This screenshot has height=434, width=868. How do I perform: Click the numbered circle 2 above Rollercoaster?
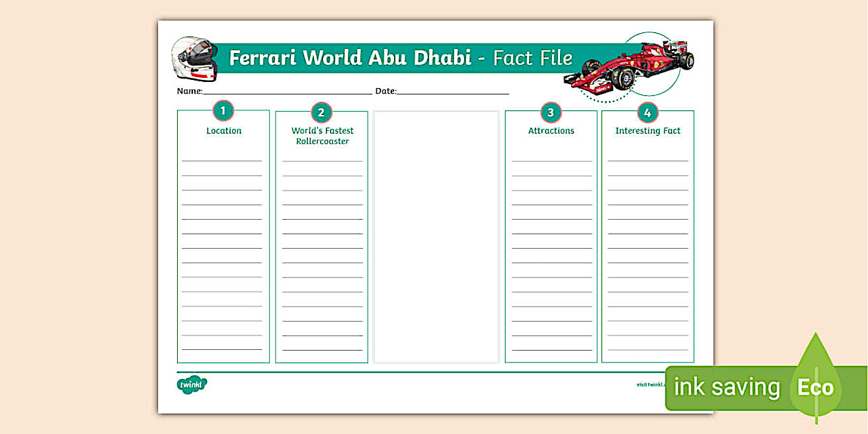pyautogui.click(x=322, y=111)
